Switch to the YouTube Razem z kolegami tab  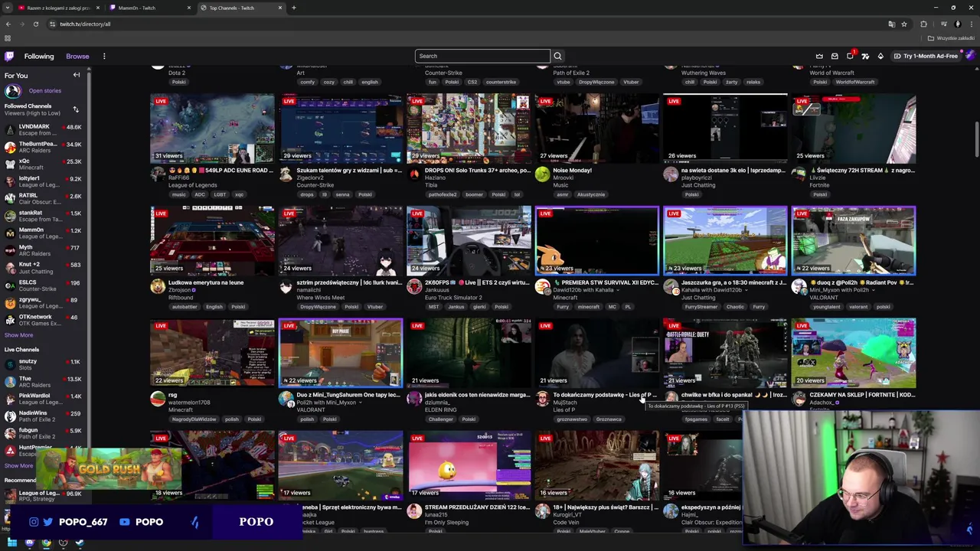[57, 8]
